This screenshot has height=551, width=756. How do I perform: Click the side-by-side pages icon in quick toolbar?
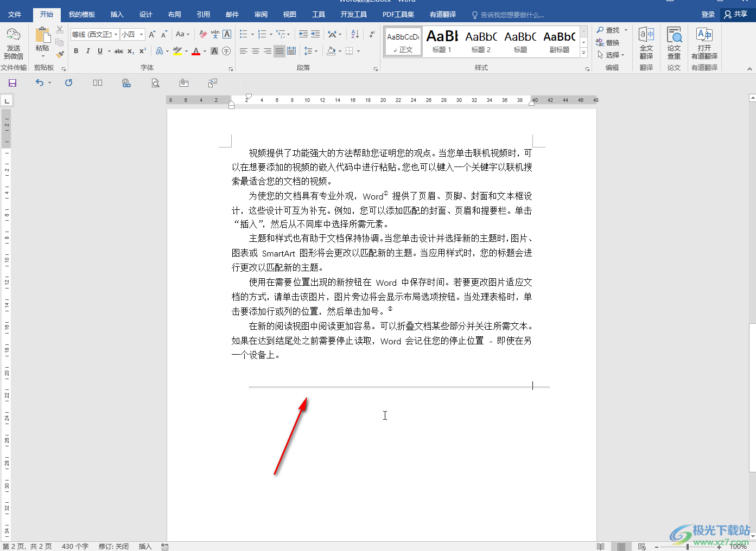click(98, 83)
